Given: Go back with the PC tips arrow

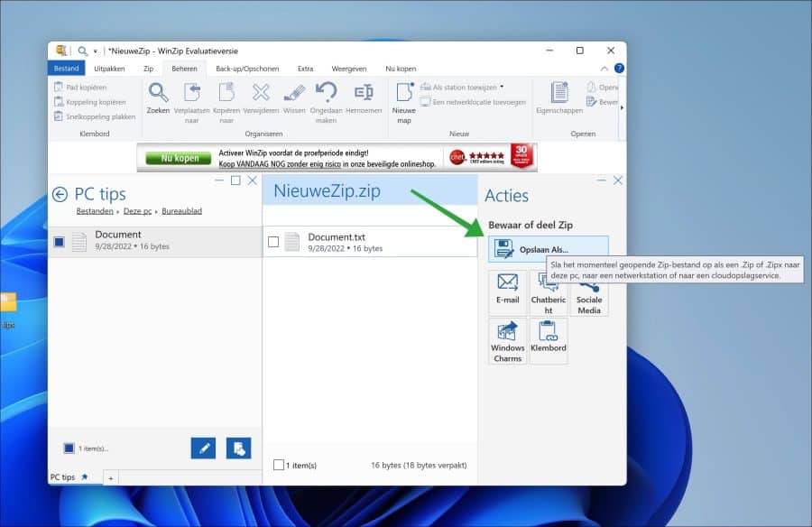Looking at the screenshot, I should pos(60,194).
